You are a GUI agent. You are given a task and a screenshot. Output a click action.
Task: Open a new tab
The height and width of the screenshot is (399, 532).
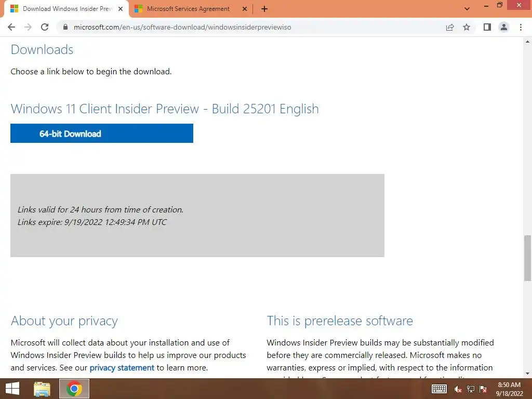point(264,9)
